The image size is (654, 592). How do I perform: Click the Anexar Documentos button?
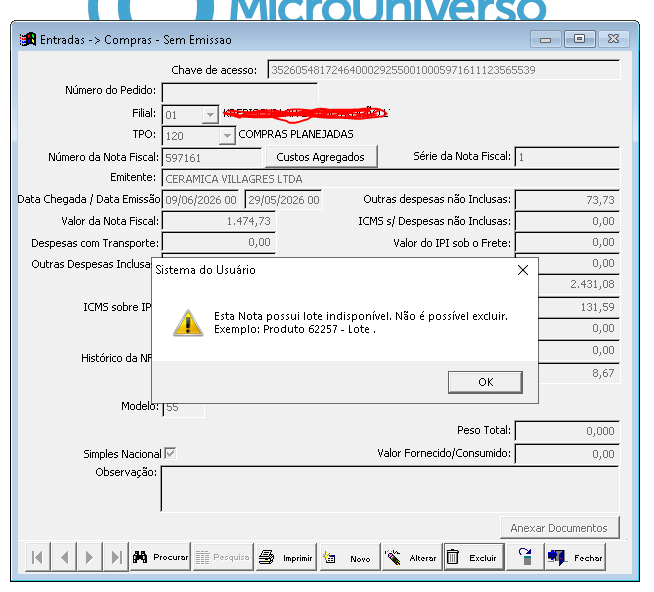click(x=559, y=528)
